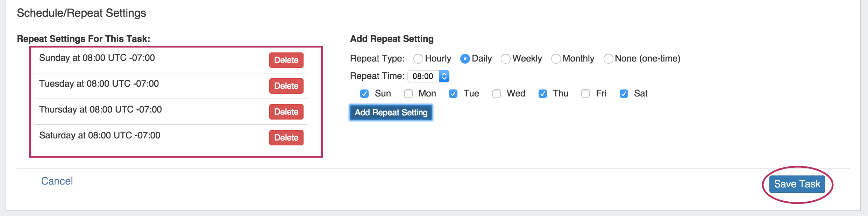Uncheck the Sun checkbox

pyautogui.click(x=364, y=94)
